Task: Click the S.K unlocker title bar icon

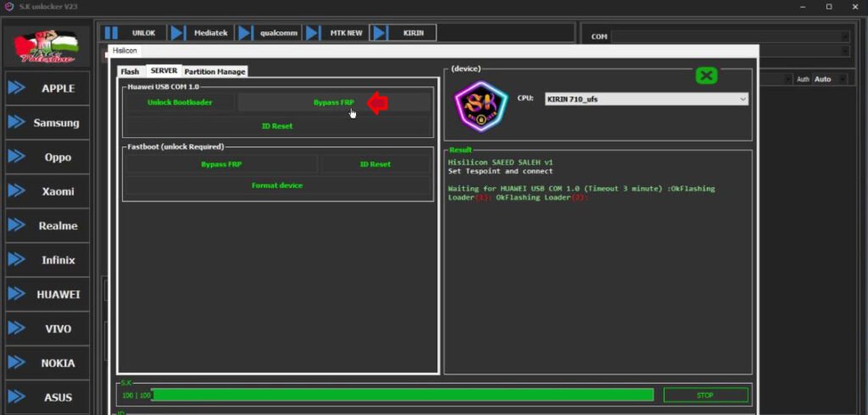Action: pos(8,7)
